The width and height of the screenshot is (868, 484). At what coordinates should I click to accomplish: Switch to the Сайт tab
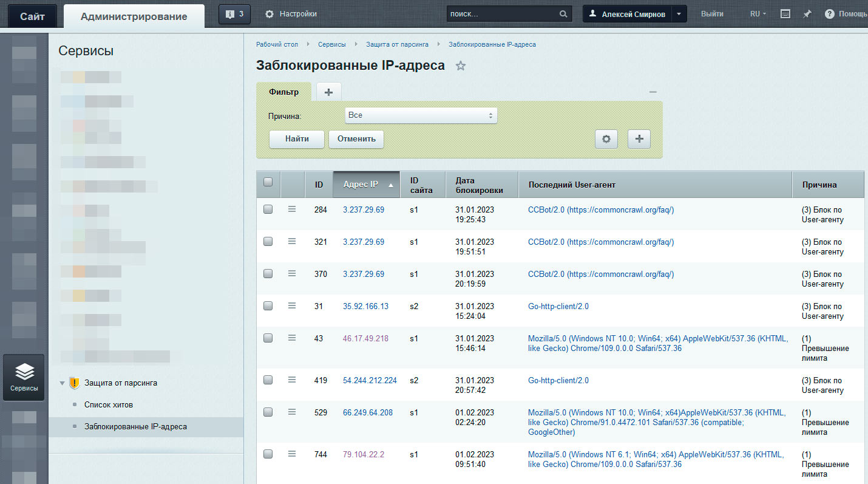pyautogui.click(x=32, y=16)
